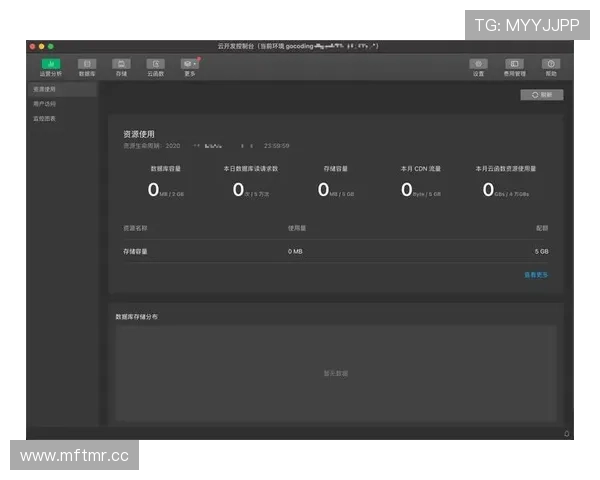Image resolution: width=600 pixels, height=480 pixels.
Task: Click the 查看更多 link
Action: pyautogui.click(x=536, y=274)
